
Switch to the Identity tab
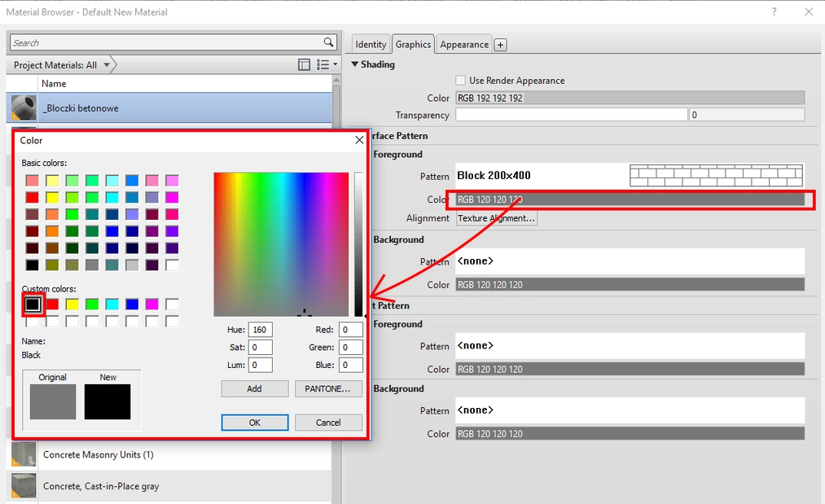[370, 44]
